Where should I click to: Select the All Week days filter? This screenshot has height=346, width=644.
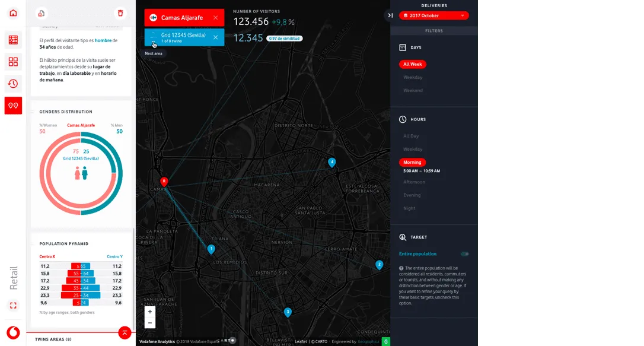pos(412,64)
